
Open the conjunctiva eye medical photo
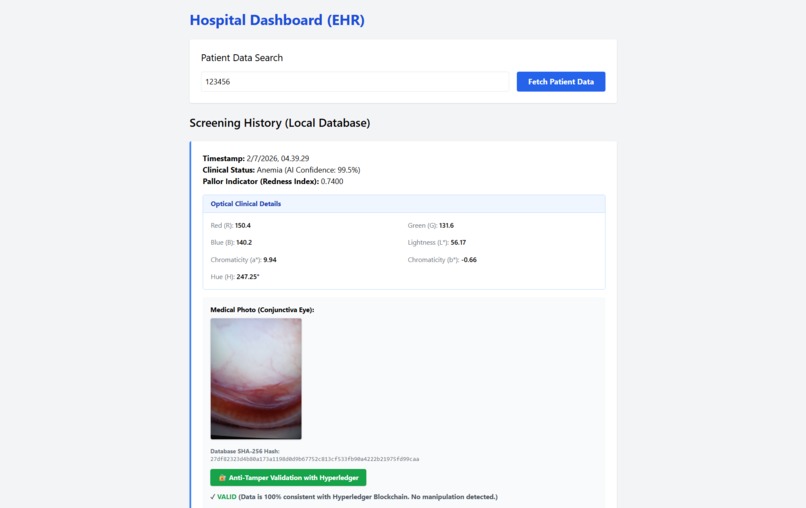(256, 378)
